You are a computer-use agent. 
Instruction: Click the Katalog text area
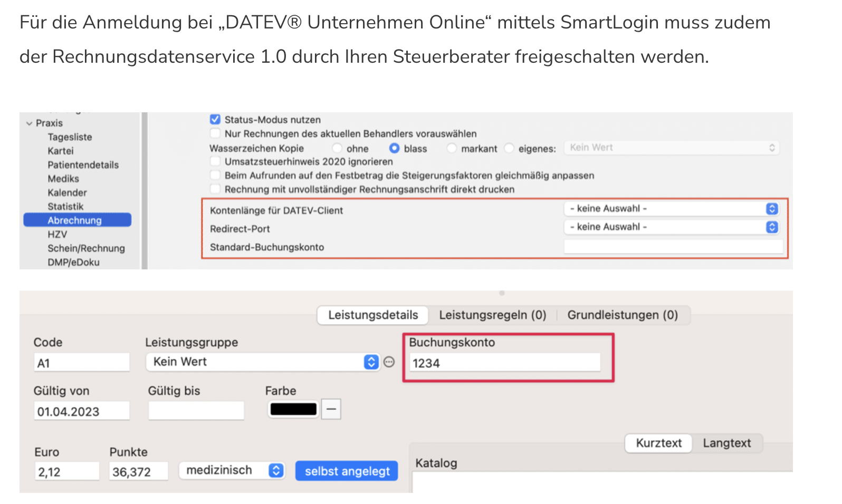pyautogui.click(x=602, y=482)
